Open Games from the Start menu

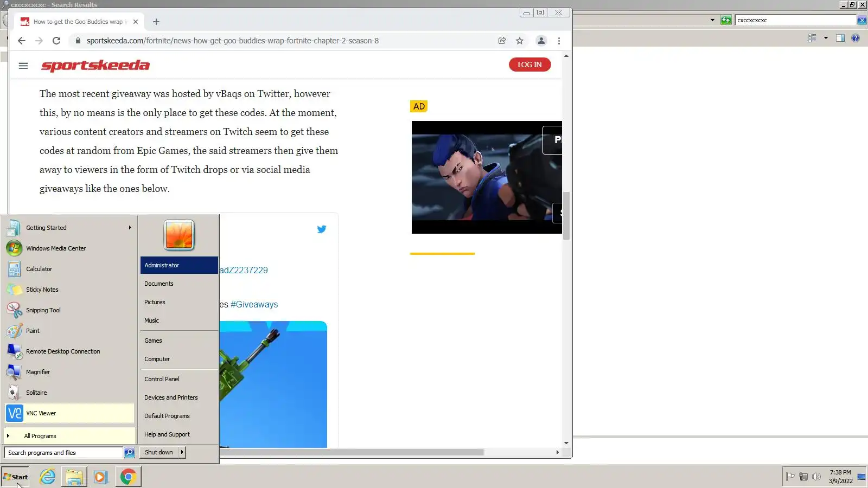(x=179, y=341)
